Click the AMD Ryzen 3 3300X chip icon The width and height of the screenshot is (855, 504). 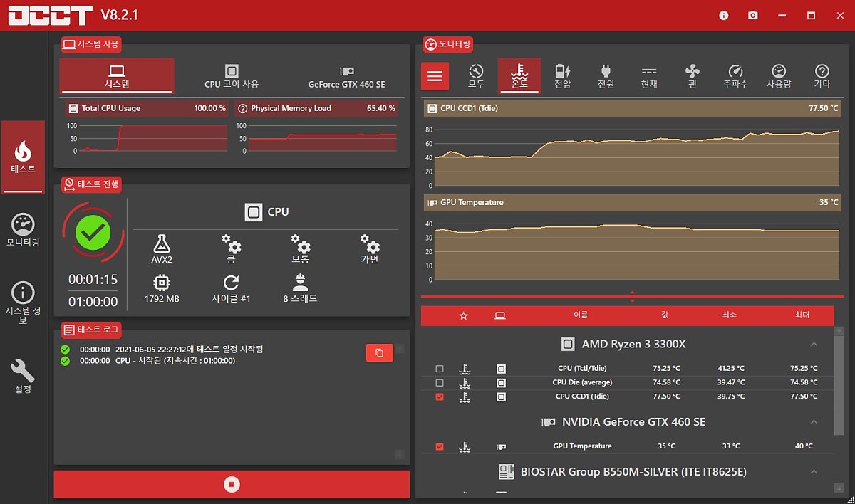tap(568, 345)
